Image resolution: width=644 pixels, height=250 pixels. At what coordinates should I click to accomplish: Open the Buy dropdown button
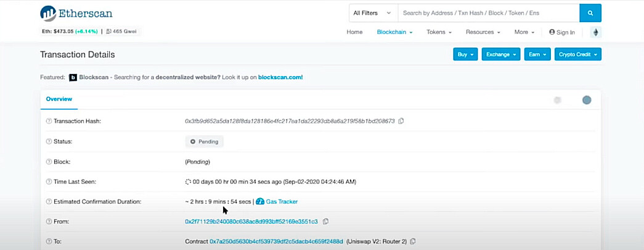tap(465, 54)
